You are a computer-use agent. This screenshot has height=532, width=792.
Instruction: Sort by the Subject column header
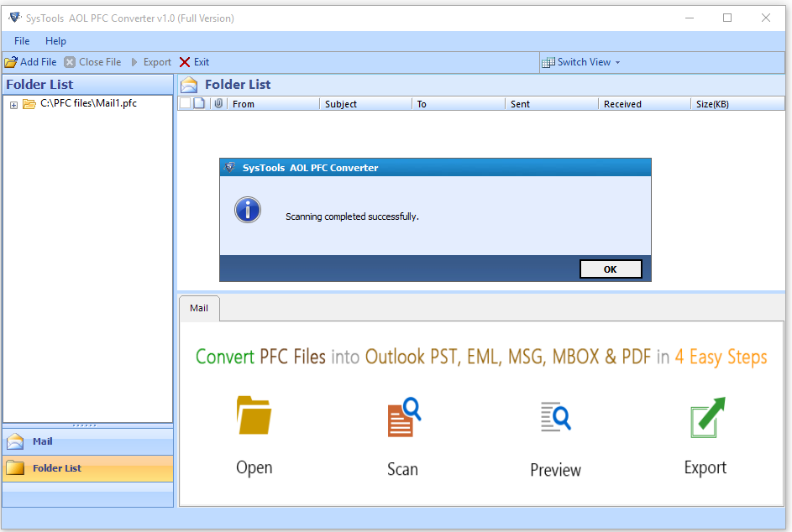point(365,104)
